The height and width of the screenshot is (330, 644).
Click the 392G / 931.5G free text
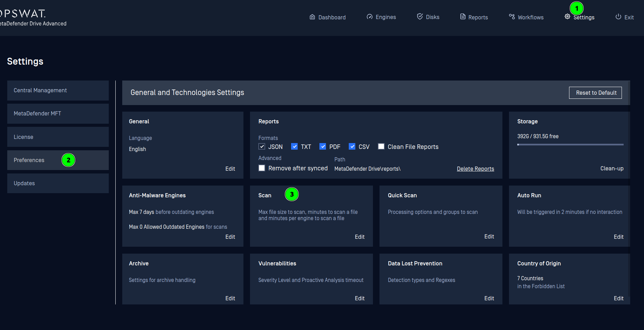[538, 136]
